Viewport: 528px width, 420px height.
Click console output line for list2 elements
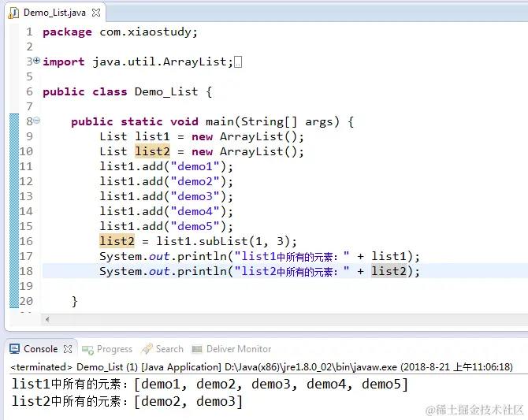point(127,401)
